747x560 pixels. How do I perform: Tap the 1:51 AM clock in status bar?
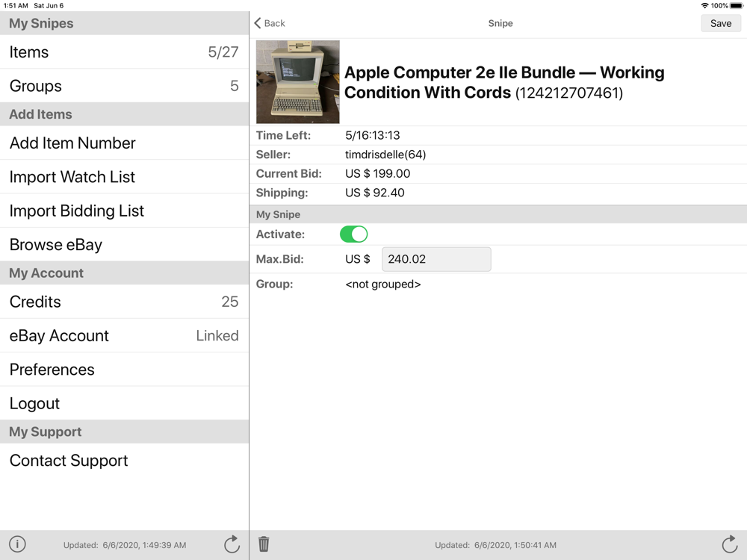(16, 6)
